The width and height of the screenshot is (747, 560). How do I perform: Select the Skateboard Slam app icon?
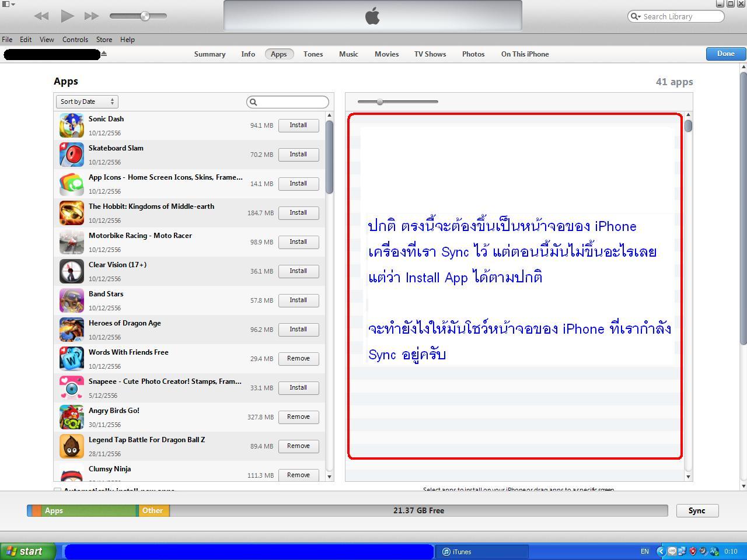point(71,155)
